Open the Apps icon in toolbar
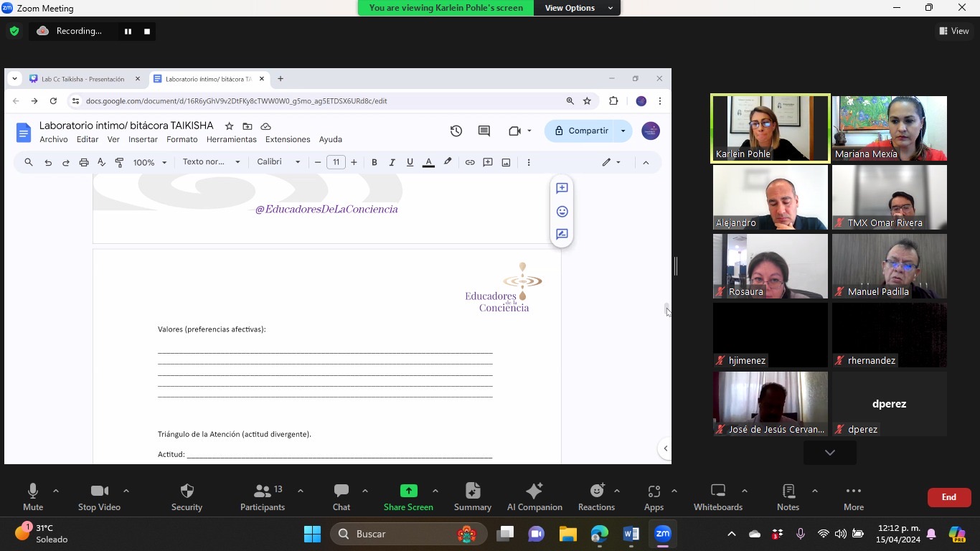This screenshot has height=551, width=980. click(x=654, y=496)
